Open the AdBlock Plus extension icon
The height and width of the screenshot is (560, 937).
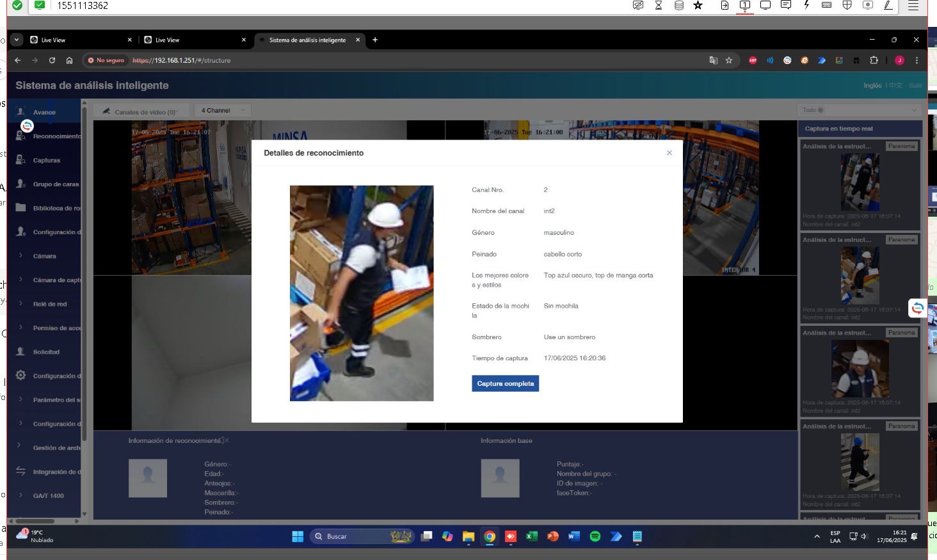(753, 60)
